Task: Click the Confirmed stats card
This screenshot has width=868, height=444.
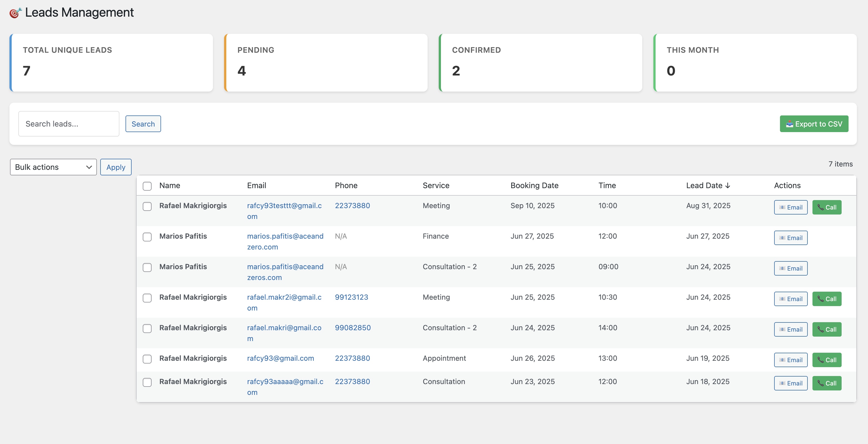Action: tap(540, 63)
